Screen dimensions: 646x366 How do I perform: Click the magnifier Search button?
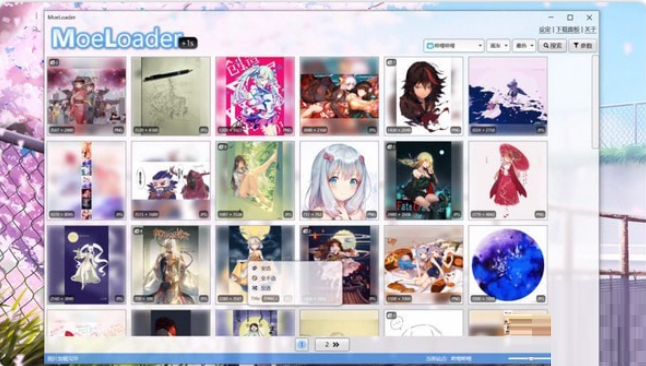point(552,45)
